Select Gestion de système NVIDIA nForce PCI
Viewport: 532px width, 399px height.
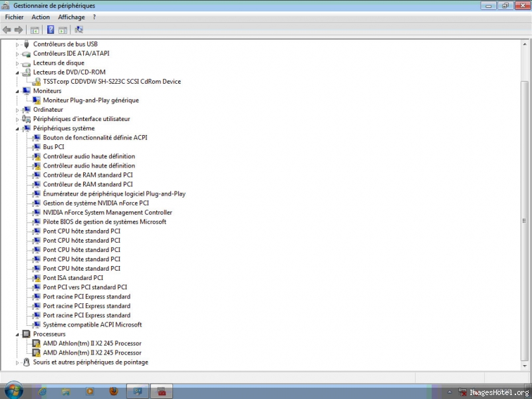(x=96, y=203)
